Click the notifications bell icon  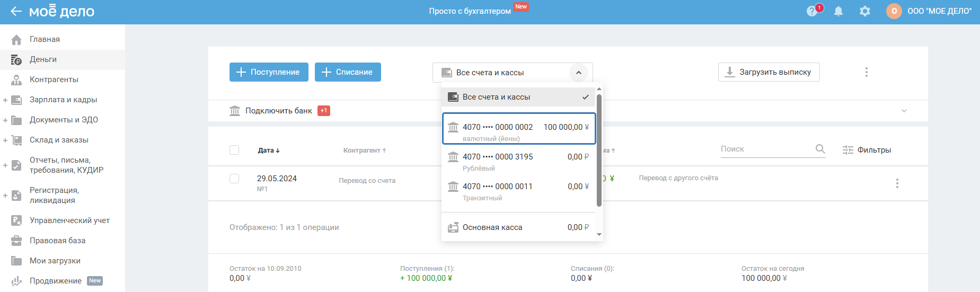coord(838,11)
